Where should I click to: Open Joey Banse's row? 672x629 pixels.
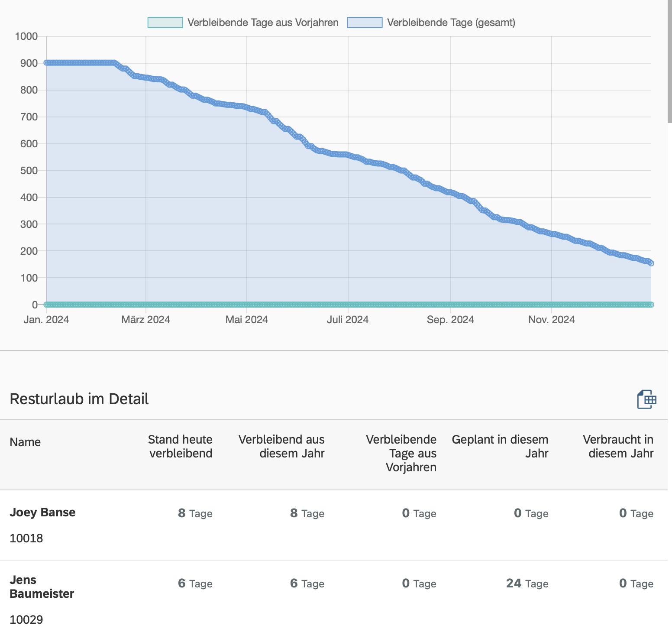click(x=42, y=512)
